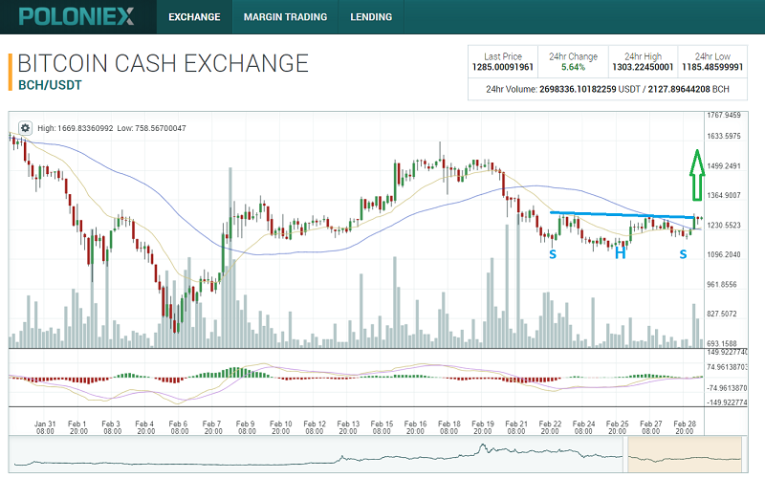Go to the Lending tab
This screenshot has width=765, height=478.
371,17
